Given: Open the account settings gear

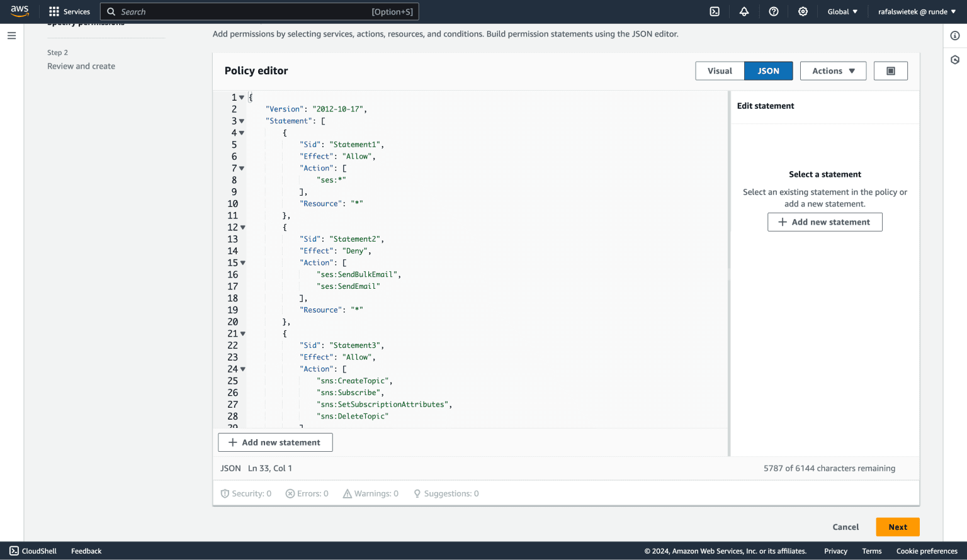Looking at the screenshot, I should point(803,11).
